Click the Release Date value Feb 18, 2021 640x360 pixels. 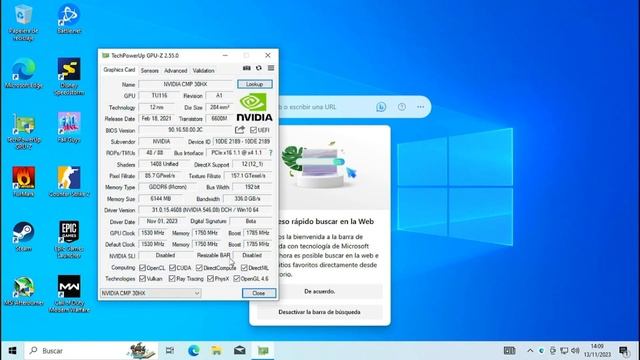(x=156, y=118)
